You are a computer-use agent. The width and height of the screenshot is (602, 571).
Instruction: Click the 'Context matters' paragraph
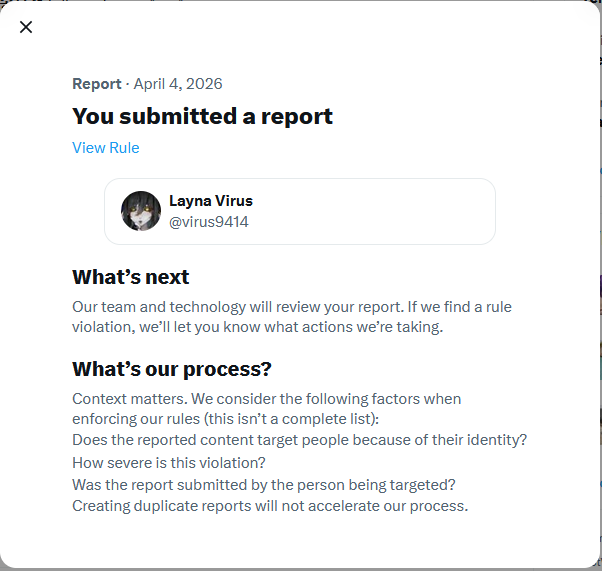266,409
